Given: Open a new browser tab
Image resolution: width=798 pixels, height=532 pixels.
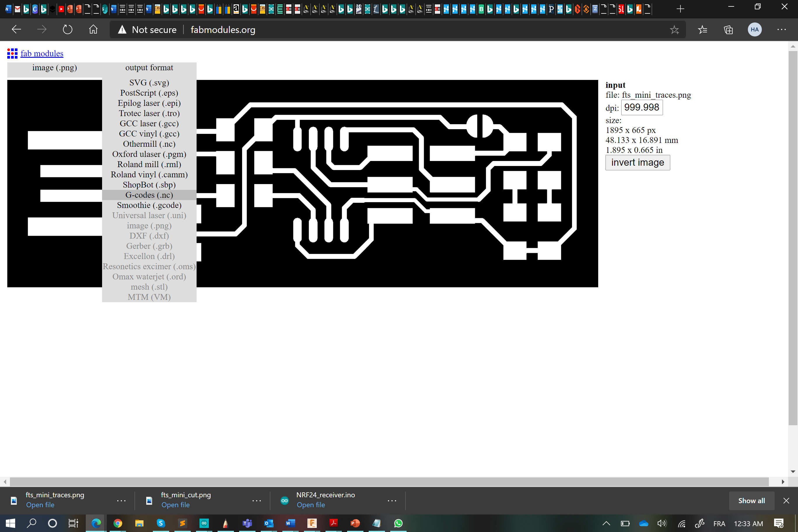Looking at the screenshot, I should point(680,9).
